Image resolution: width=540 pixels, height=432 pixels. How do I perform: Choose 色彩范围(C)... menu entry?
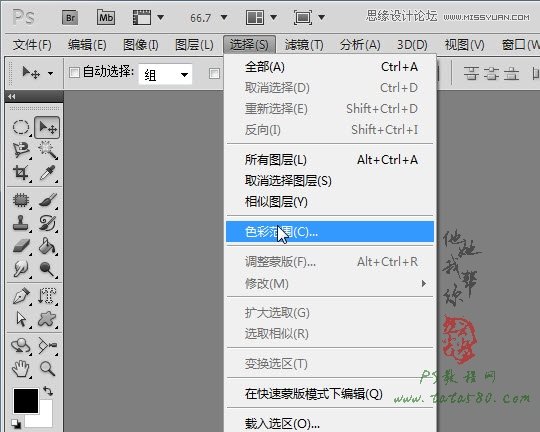click(x=330, y=232)
